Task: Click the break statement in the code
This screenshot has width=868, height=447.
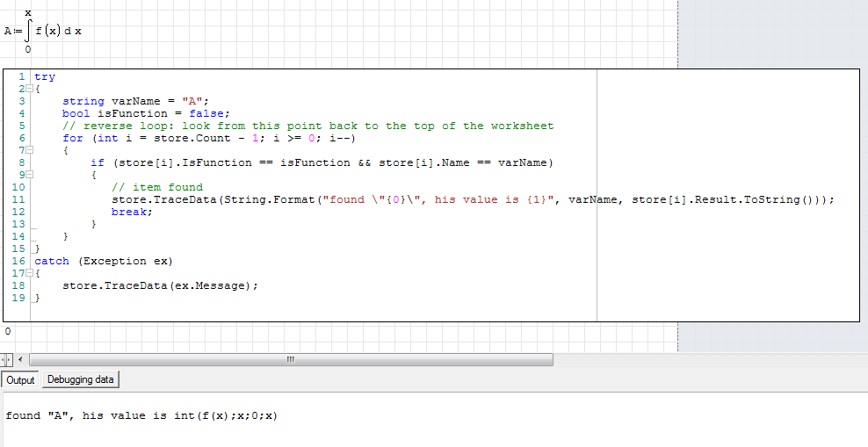Action: (132, 213)
